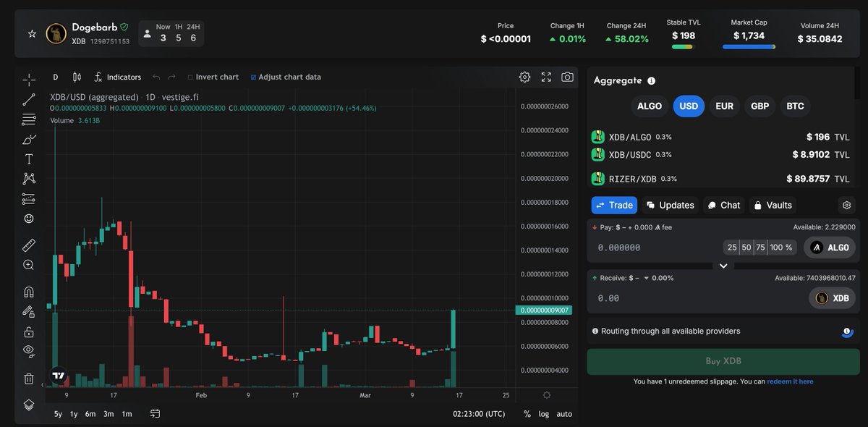Image resolution: width=868 pixels, height=427 pixels.
Task: Set pay amount to 25 percent
Action: [732, 248]
